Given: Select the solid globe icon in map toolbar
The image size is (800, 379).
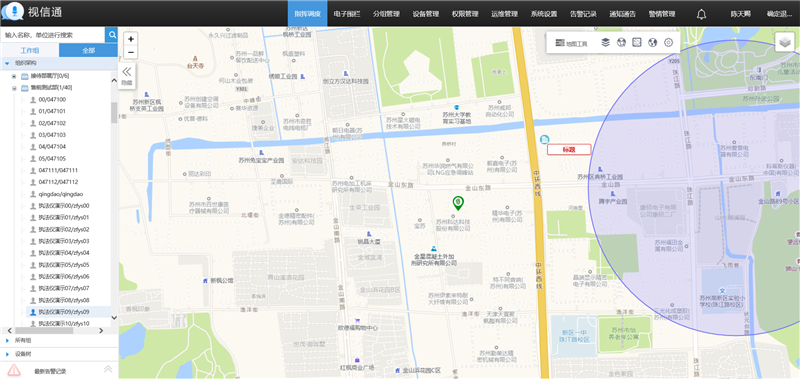Looking at the screenshot, I should click(652, 43).
